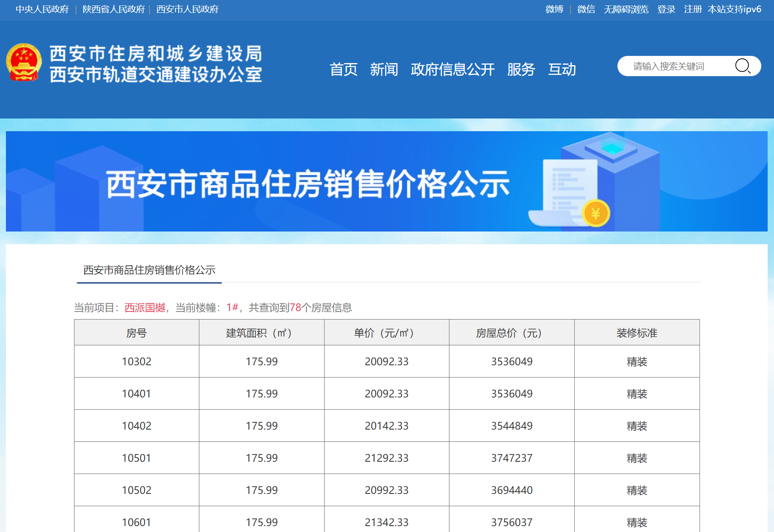This screenshot has height=532, width=774.
Task: Click the 登录 login link
Action: [666, 9]
